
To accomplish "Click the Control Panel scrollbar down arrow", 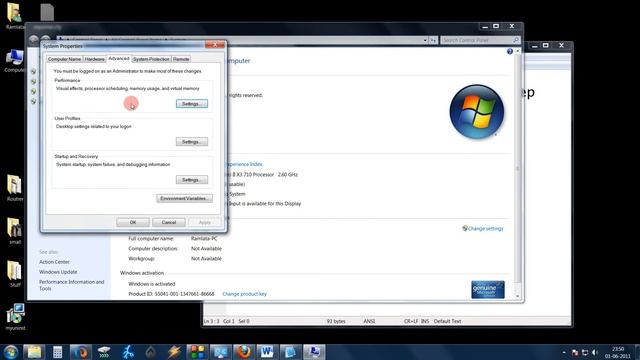I will pyautogui.click(x=518, y=296).
